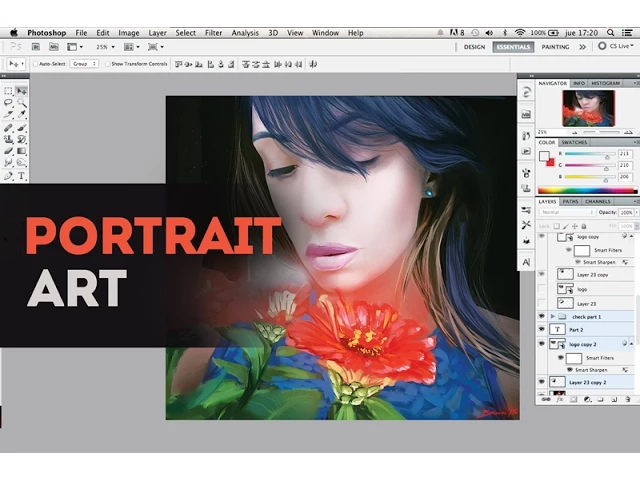Show the logo layer via visibility box
This screenshot has width=640, height=480.
542,289
